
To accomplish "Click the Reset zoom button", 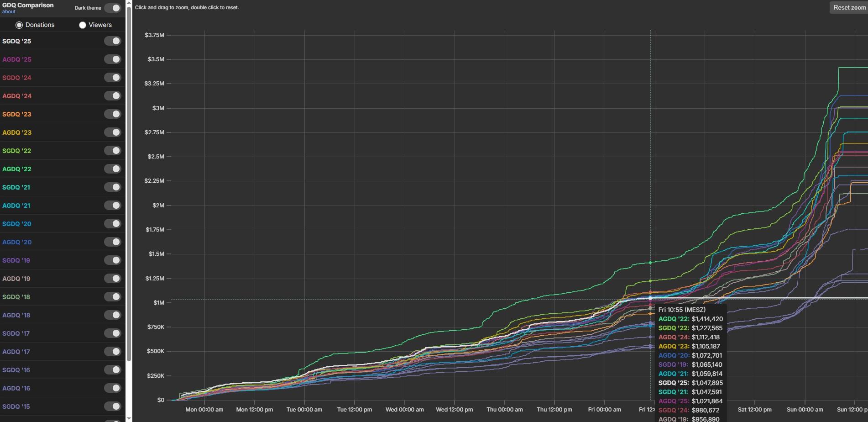I will coord(849,7).
